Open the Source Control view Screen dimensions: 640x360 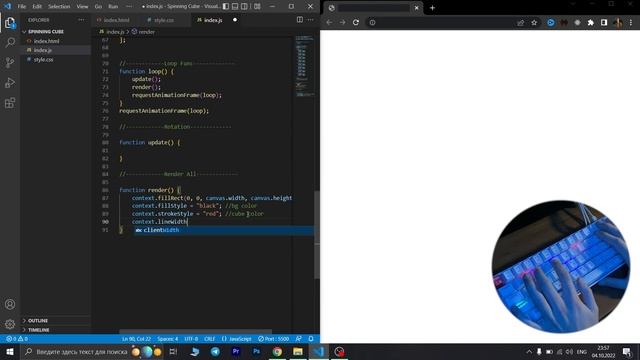10,62
